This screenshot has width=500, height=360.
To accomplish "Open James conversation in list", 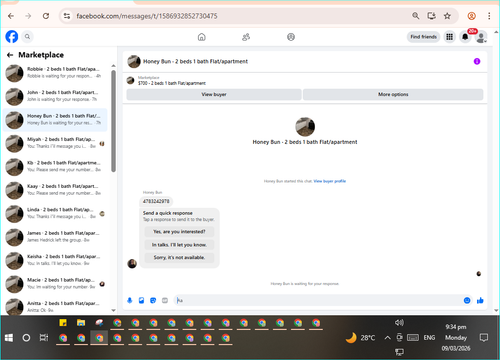I will [55, 237].
